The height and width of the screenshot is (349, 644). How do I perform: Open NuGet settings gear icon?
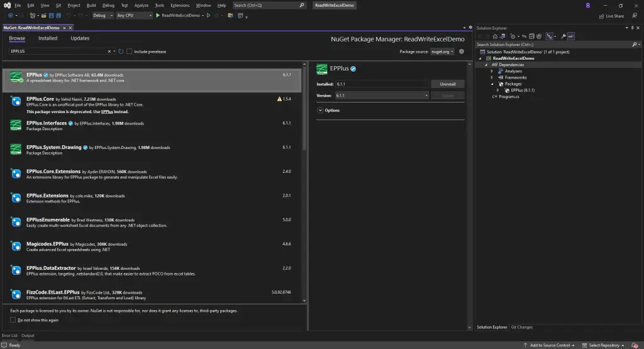(x=462, y=52)
